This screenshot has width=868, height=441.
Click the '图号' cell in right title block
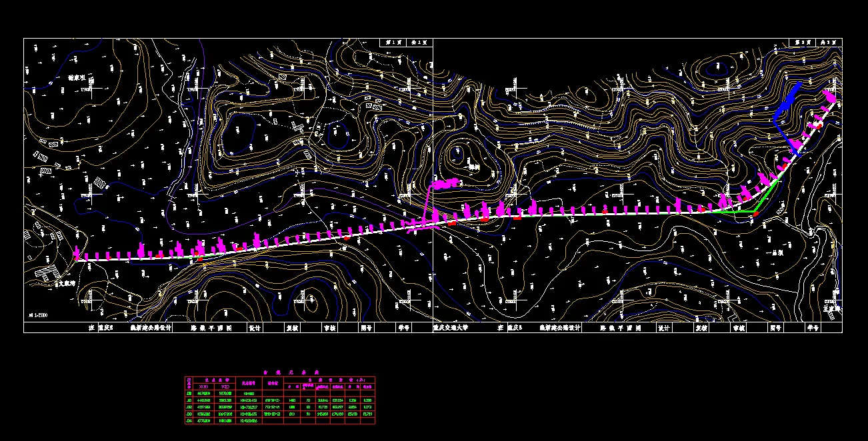(x=775, y=328)
